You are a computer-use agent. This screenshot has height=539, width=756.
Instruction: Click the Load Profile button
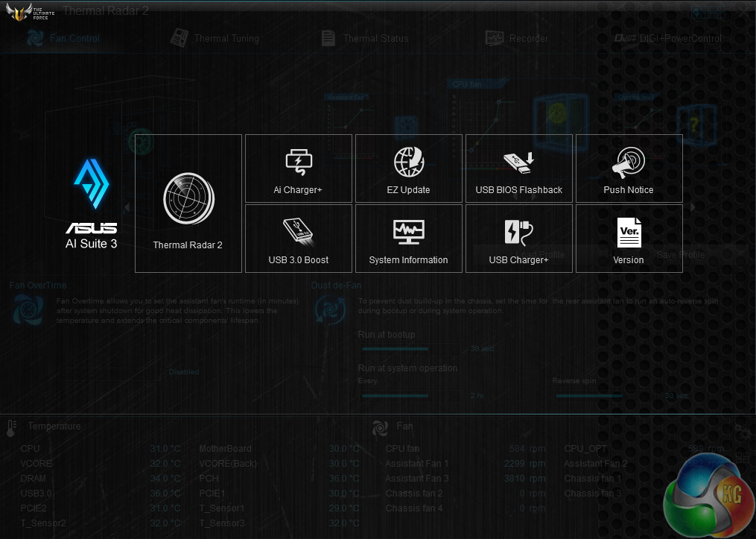point(540,254)
